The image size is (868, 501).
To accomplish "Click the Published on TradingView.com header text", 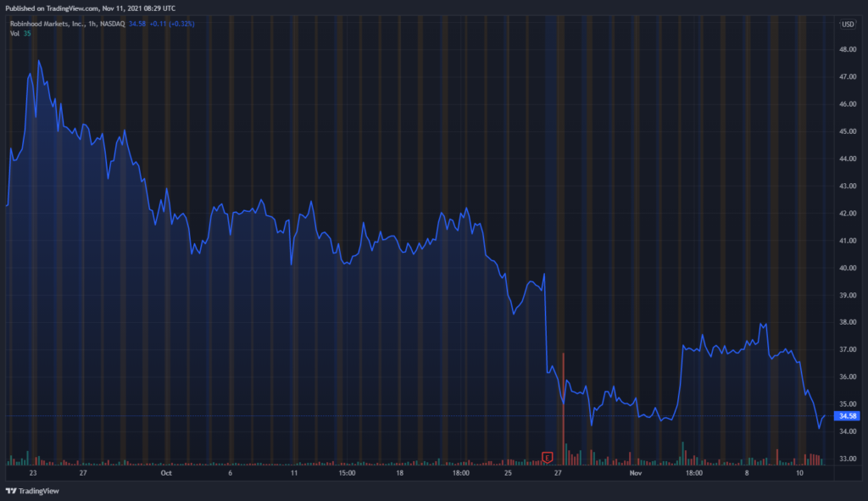I will [90, 8].
